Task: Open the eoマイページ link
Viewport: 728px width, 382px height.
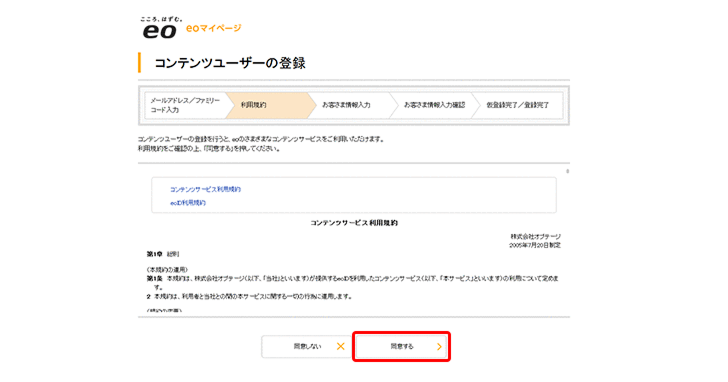Action: [x=214, y=28]
